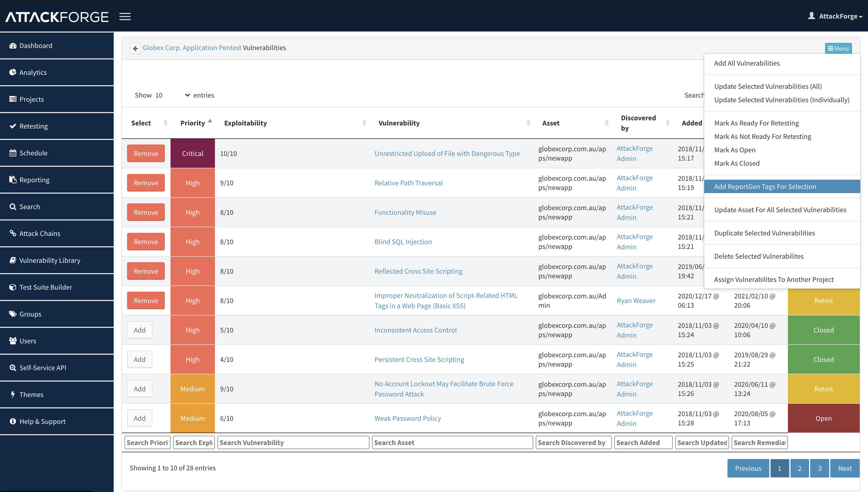This screenshot has height=492, width=868.
Task: Choose Mark As Closed menu entry
Action: [737, 163]
